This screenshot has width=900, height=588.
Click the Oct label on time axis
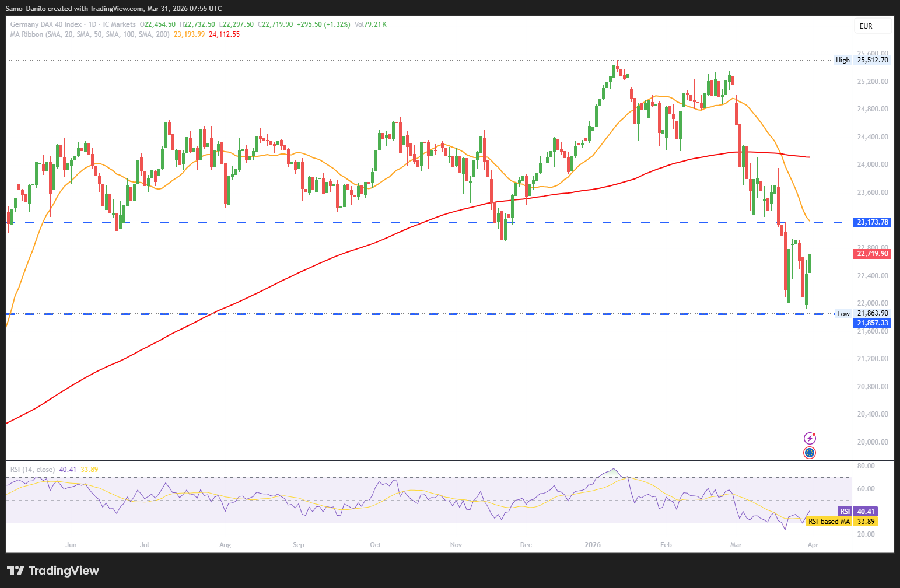click(376, 545)
